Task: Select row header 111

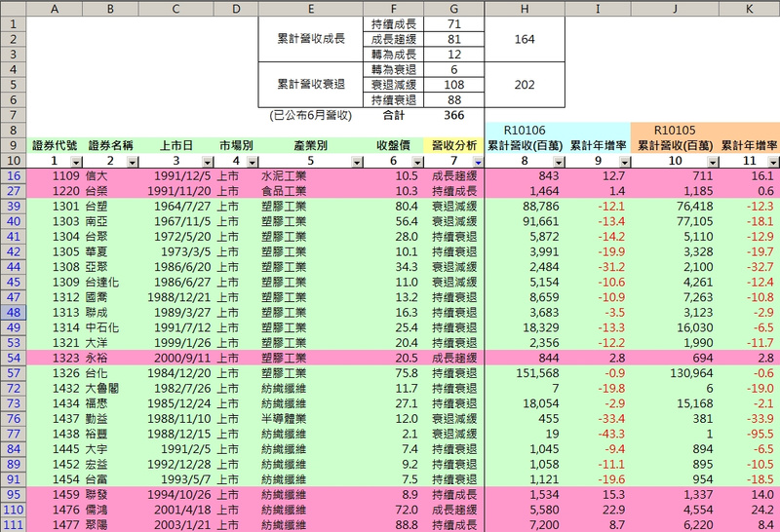Action: 14,525
